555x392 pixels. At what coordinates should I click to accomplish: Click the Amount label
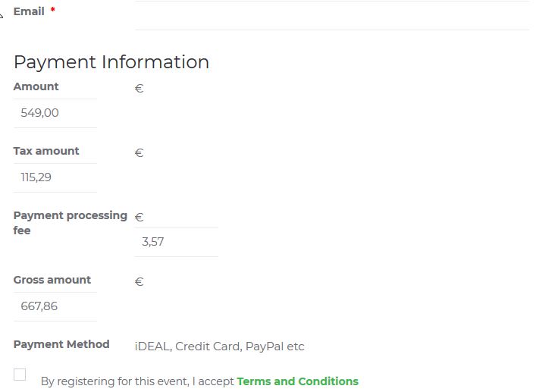tap(36, 86)
